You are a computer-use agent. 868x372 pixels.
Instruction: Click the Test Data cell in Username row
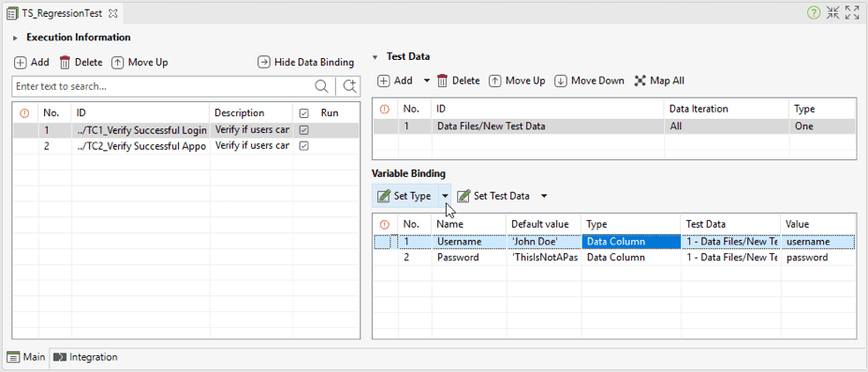(730, 242)
